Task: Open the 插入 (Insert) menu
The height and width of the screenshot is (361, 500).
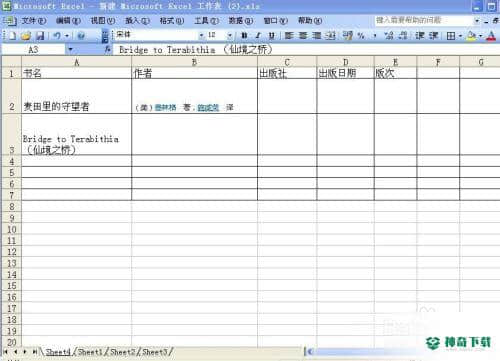Action: pyautogui.click(x=137, y=21)
